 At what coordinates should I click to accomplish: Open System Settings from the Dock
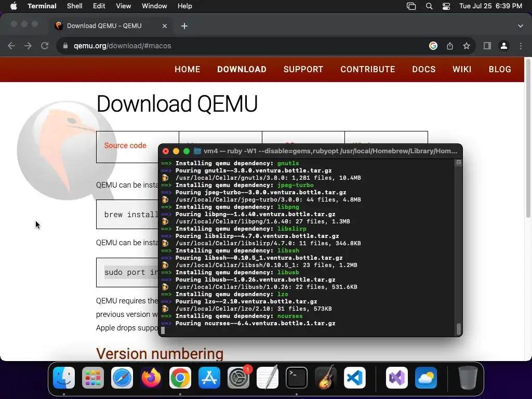click(238, 378)
